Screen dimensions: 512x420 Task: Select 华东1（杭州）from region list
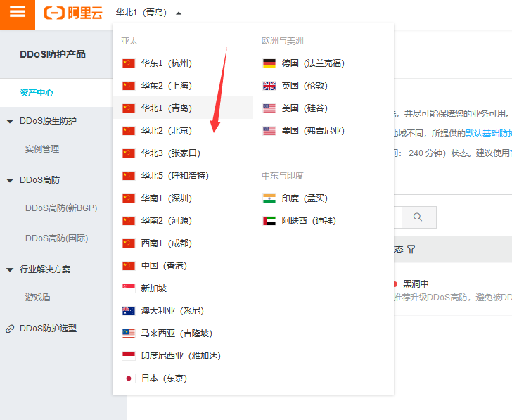click(x=166, y=63)
